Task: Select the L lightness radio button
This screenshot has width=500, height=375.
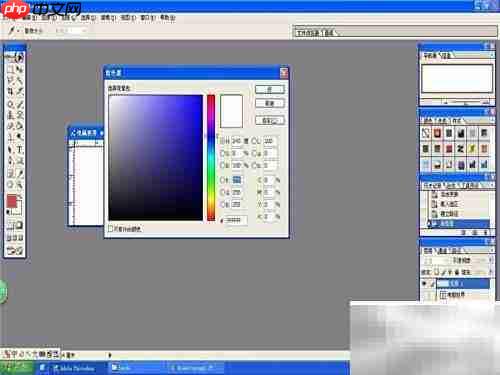Action: pyautogui.click(x=254, y=141)
